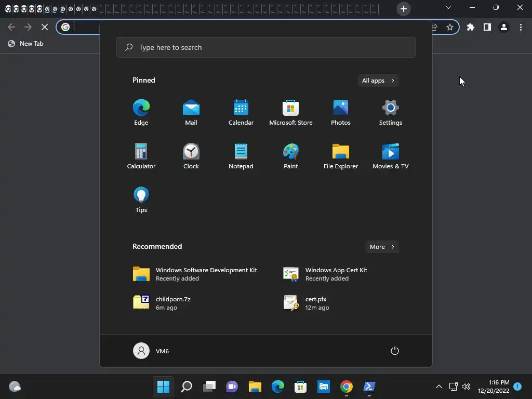Screen dimensions: 532x399
Task: Open Windows Software Development Kit recommendation
Action: [x=196, y=274]
